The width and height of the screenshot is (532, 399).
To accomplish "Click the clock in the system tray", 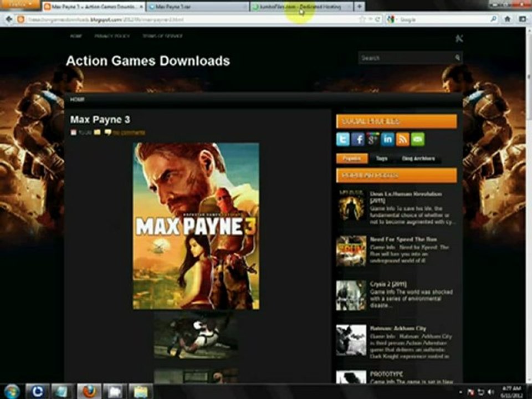I will [x=511, y=392].
